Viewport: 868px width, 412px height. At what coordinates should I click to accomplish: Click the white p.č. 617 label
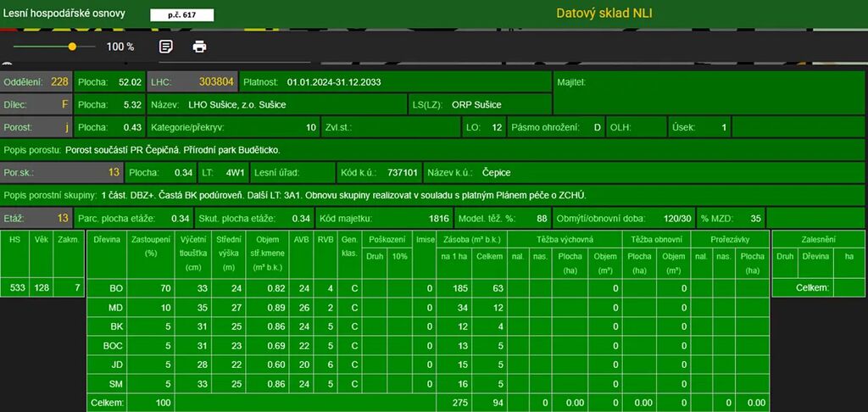[x=181, y=15]
